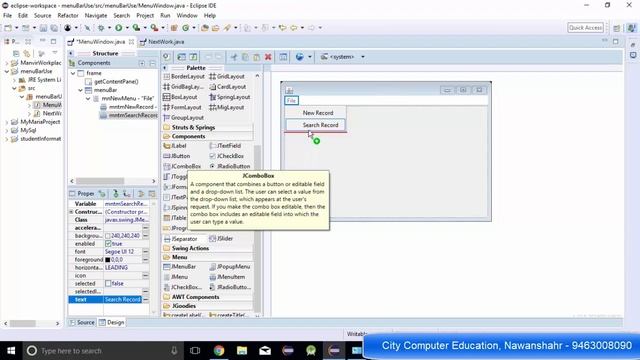640x360 pixels.
Task: Click the Copy icon in the designer toolbar
Action: (x=245, y=57)
